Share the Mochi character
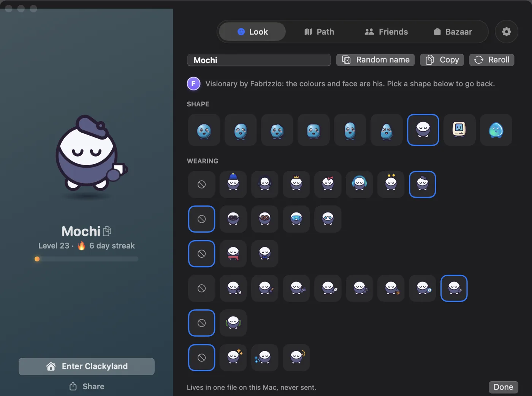Screen dimensions: 532x396 (87, 386)
